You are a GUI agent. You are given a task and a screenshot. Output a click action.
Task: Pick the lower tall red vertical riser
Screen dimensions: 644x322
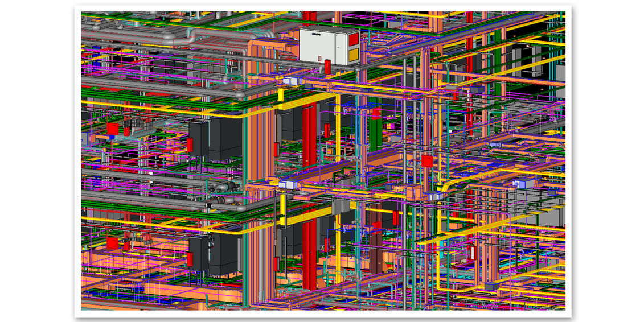coord(309,253)
